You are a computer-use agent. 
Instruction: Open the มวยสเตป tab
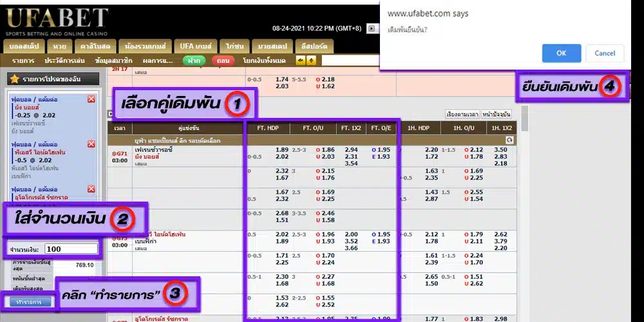pos(272,46)
